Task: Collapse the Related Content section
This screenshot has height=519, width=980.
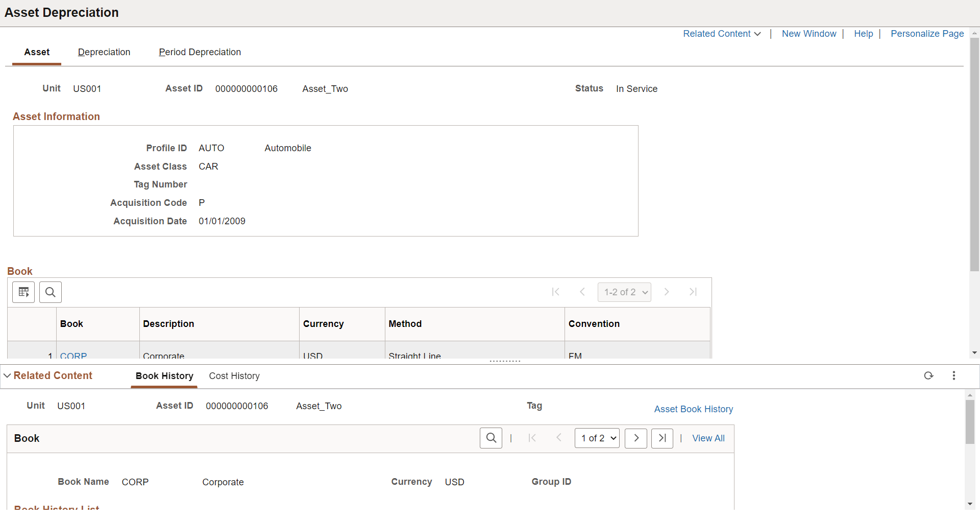Action: [x=48, y=376]
